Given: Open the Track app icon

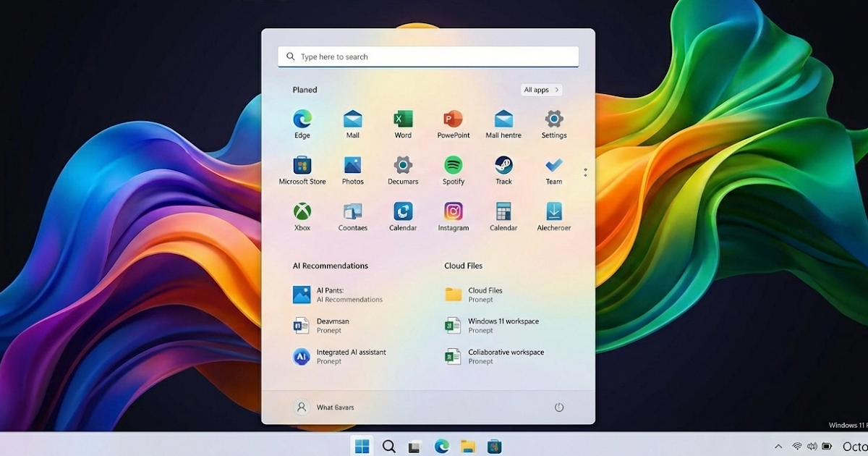Looking at the screenshot, I should tap(503, 171).
